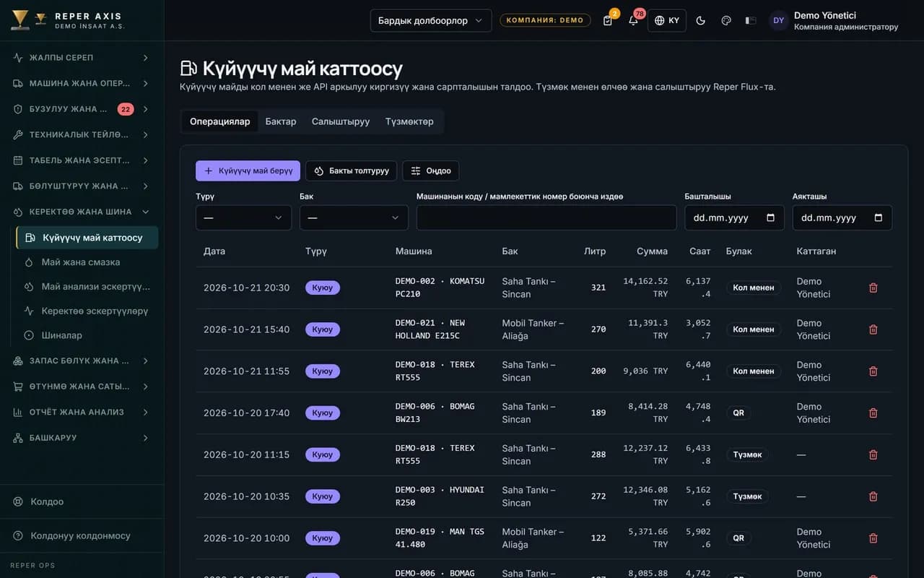Expand the БУЗУЛУУ ЖАНА section with 22 badge

(x=82, y=109)
